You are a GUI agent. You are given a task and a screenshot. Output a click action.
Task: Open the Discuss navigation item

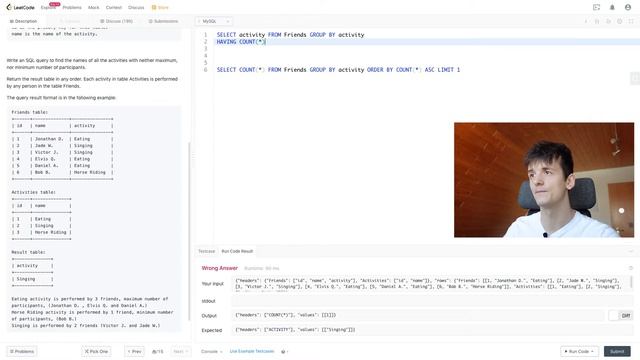(x=136, y=7)
